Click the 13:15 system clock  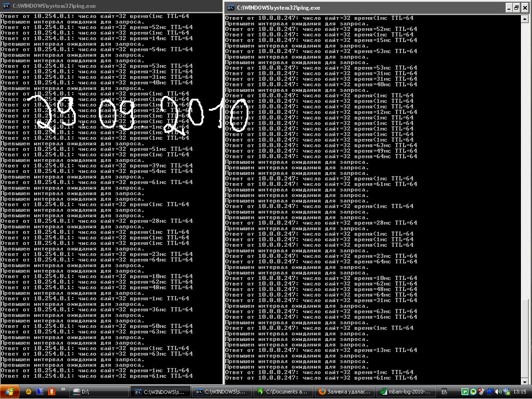tap(520, 392)
